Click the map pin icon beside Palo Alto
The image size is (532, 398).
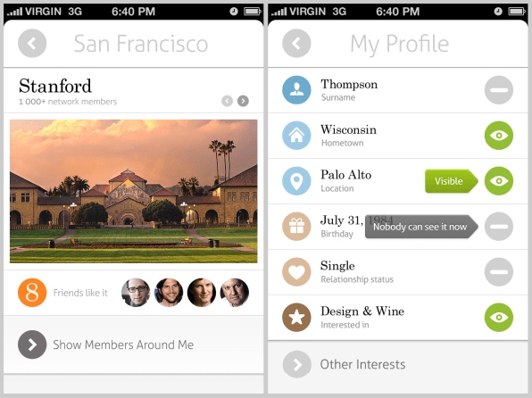pyautogui.click(x=296, y=181)
